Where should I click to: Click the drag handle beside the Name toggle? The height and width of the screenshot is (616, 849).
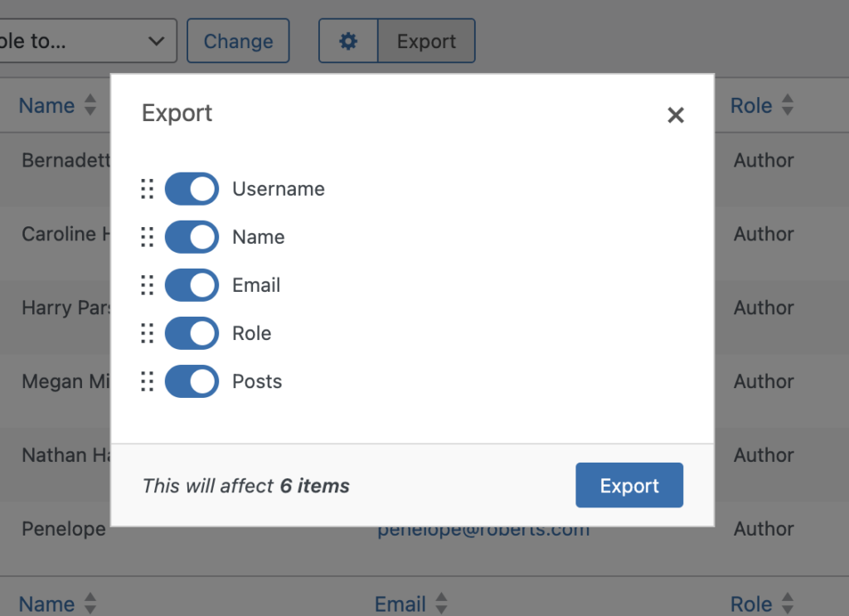coord(148,237)
